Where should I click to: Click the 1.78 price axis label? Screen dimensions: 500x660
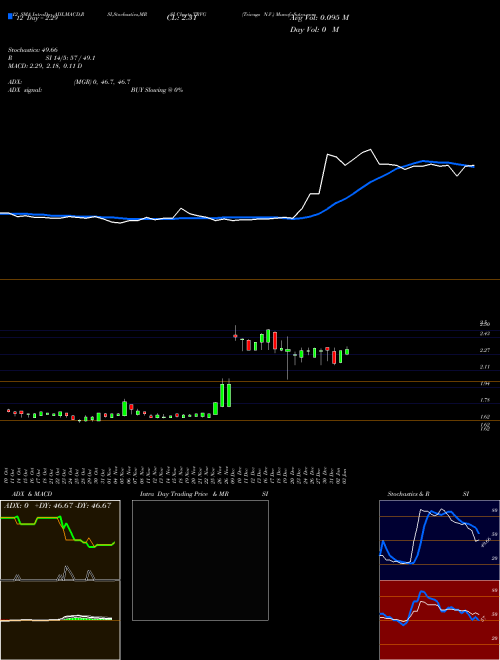[x=485, y=400]
